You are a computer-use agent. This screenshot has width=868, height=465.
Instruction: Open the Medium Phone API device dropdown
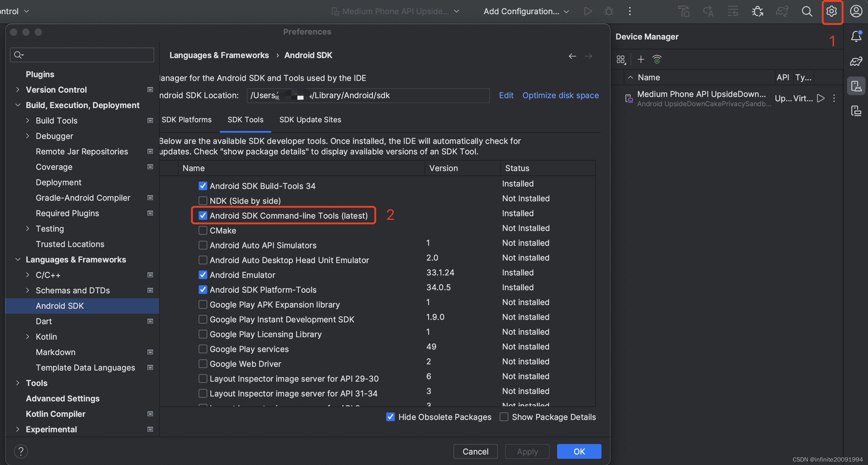pos(395,11)
